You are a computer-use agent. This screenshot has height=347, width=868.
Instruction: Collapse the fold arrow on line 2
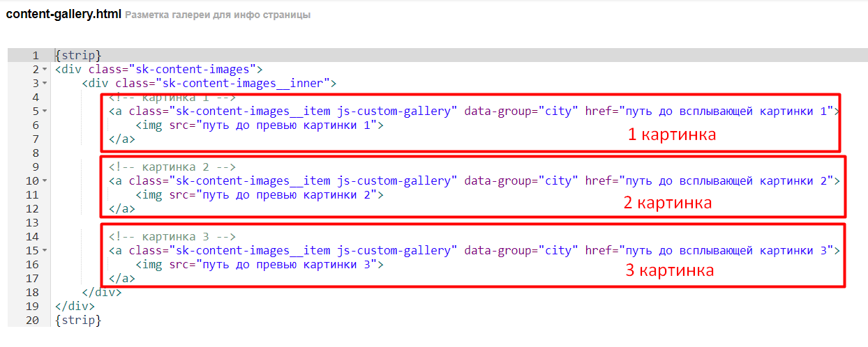pyautogui.click(x=45, y=70)
